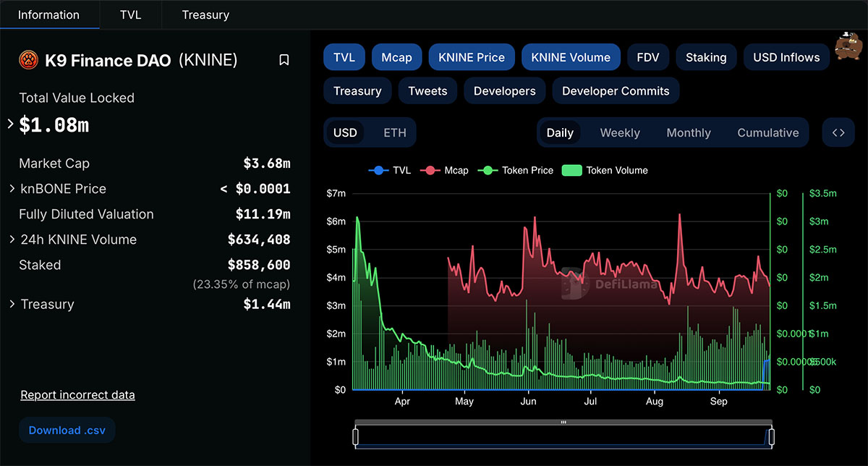Enable the FDV chart metric
The image size is (868, 466).
[x=648, y=57]
